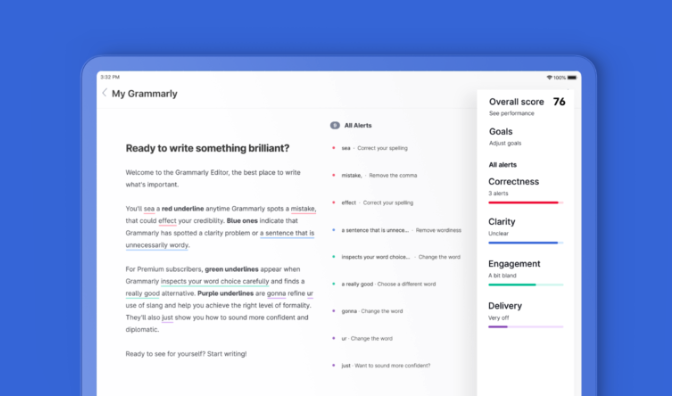Click See performance link
The image size is (674, 397).
click(512, 113)
